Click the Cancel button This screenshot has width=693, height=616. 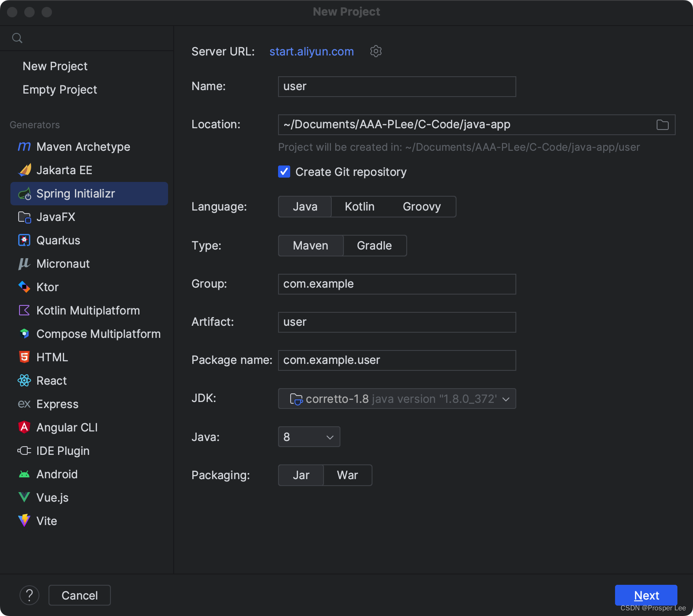pyautogui.click(x=80, y=595)
